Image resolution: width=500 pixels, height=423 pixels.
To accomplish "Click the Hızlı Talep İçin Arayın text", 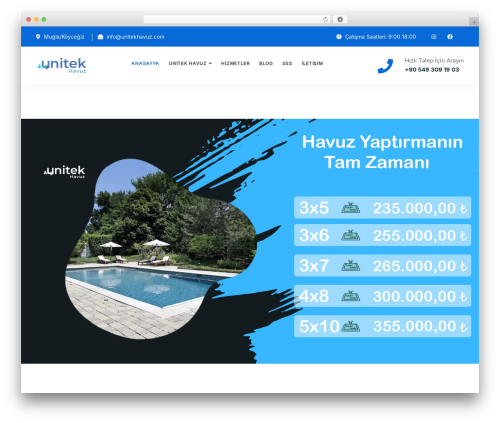I will click(x=434, y=61).
